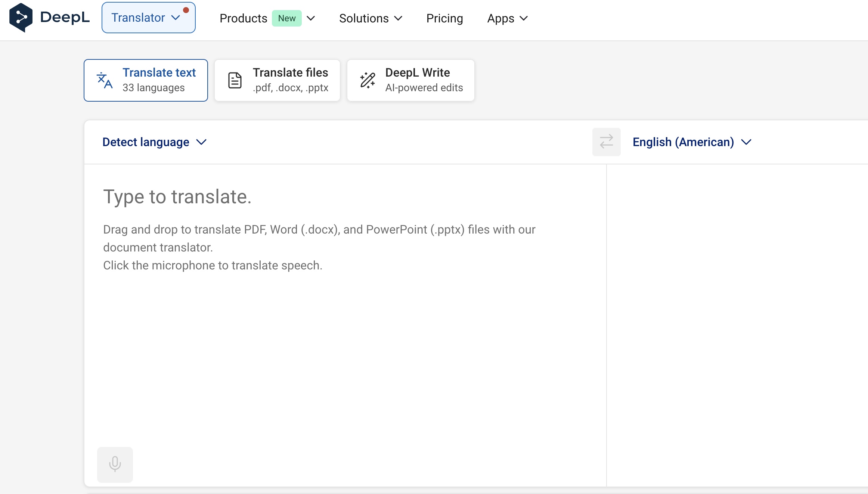Click the DeepL hexagon logo icon
The image size is (868, 494).
click(x=21, y=18)
